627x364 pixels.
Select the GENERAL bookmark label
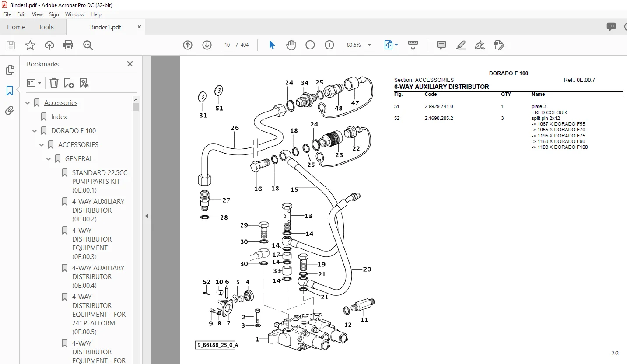[79, 159]
